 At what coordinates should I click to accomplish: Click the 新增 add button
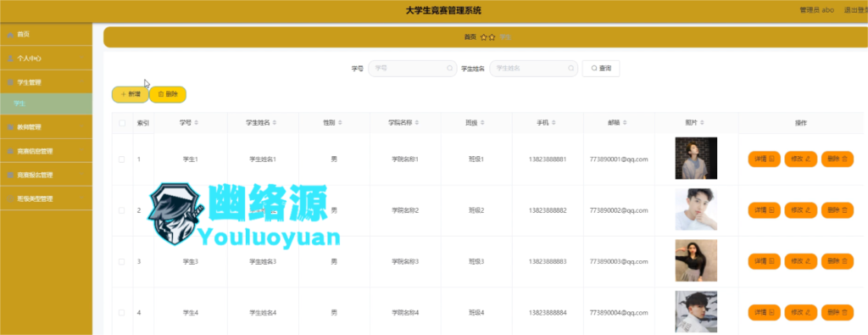click(x=130, y=95)
